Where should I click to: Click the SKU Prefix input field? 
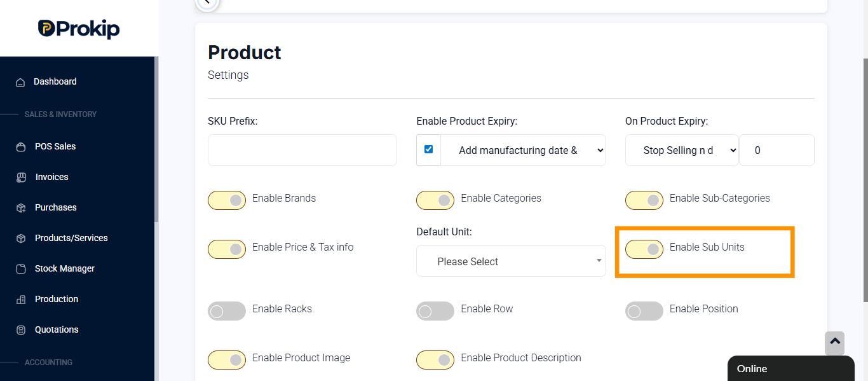302,150
